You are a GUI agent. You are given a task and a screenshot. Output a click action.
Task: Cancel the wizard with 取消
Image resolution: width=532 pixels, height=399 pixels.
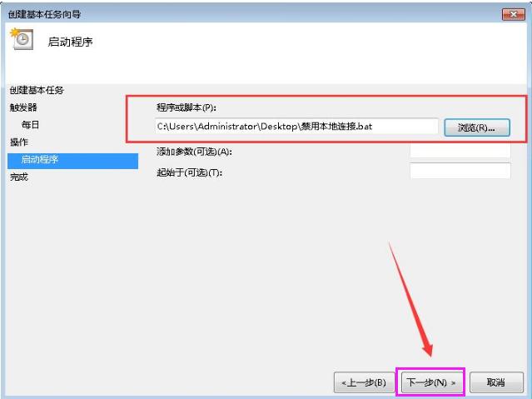(496, 382)
